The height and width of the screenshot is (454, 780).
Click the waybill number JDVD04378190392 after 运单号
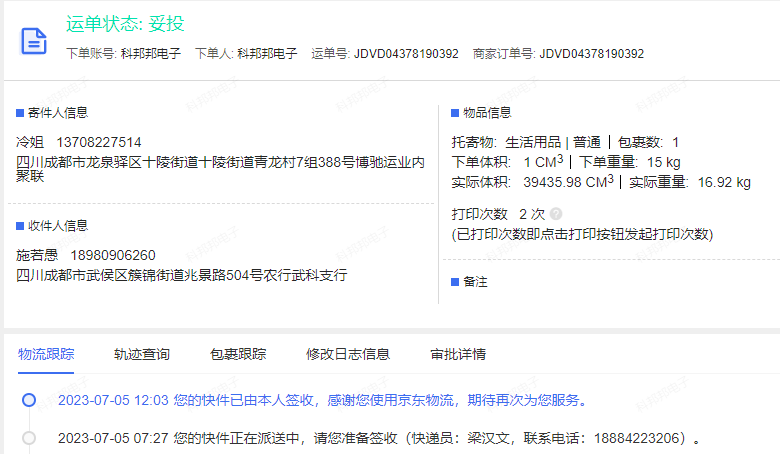pyautogui.click(x=406, y=54)
